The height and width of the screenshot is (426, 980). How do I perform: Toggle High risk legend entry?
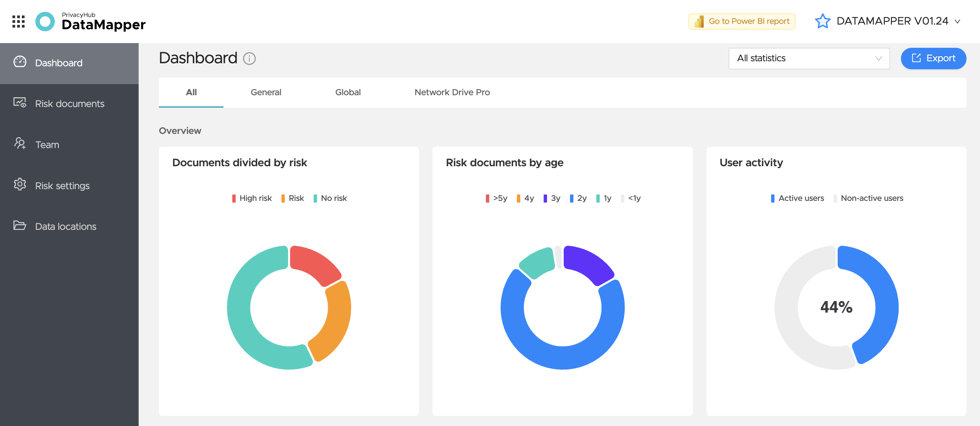(x=252, y=198)
